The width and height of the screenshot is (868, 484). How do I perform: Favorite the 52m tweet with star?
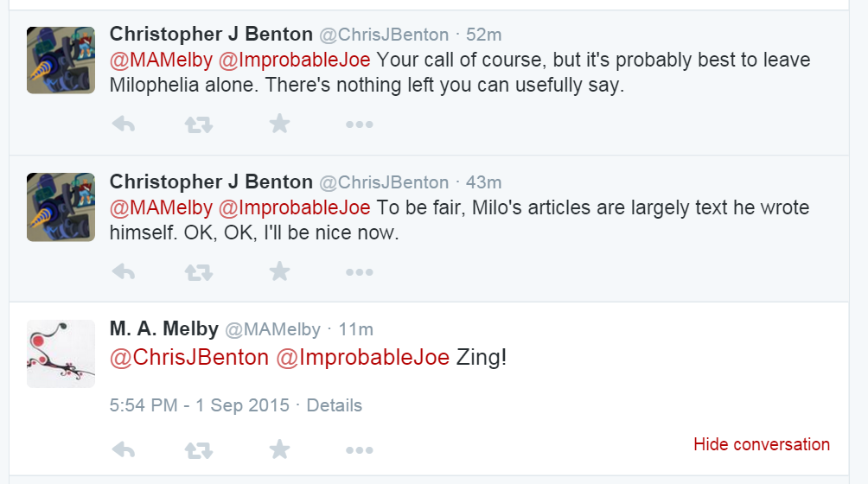click(x=278, y=124)
